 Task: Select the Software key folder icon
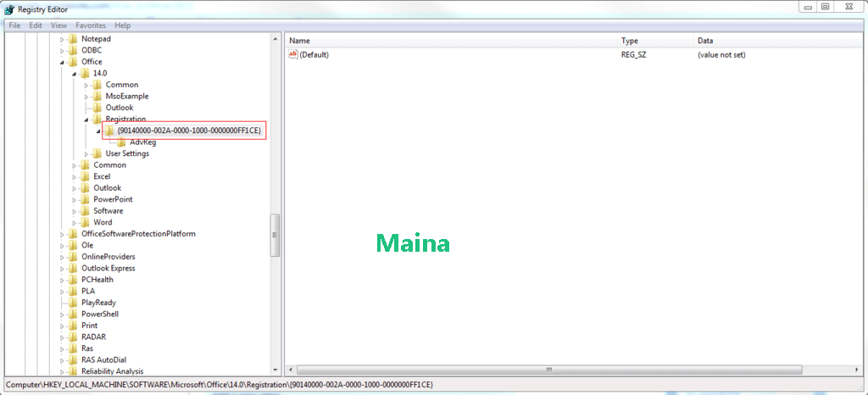tap(85, 211)
